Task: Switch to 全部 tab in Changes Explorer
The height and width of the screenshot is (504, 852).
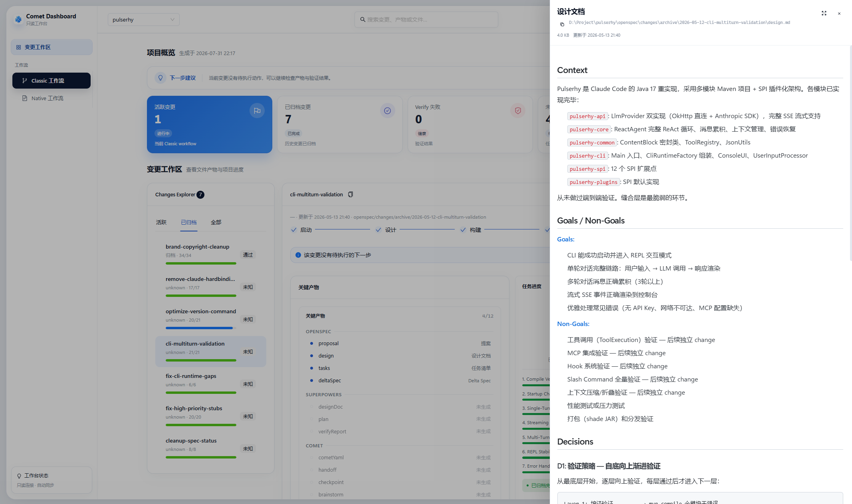Action: [x=216, y=222]
